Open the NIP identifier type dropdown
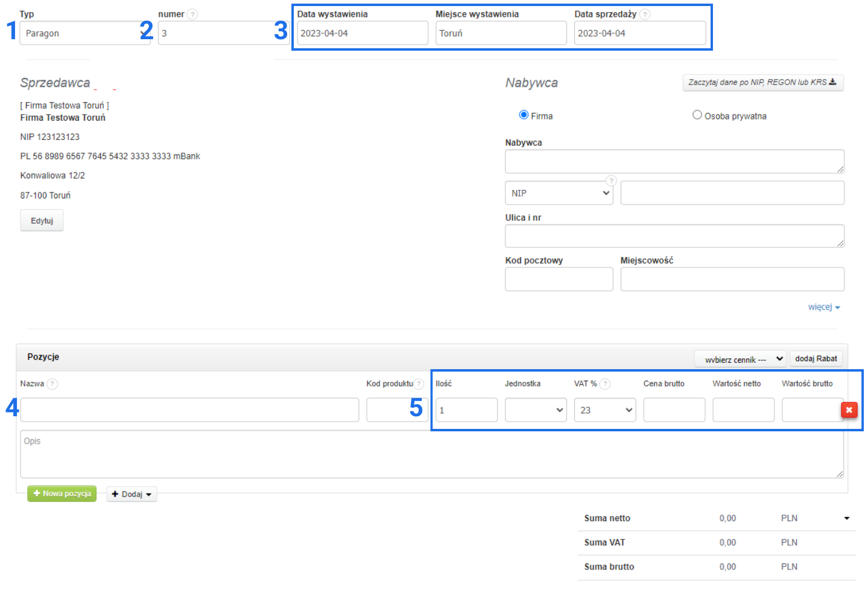The height and width of the screenshot is (596, 868). (559, 193)
